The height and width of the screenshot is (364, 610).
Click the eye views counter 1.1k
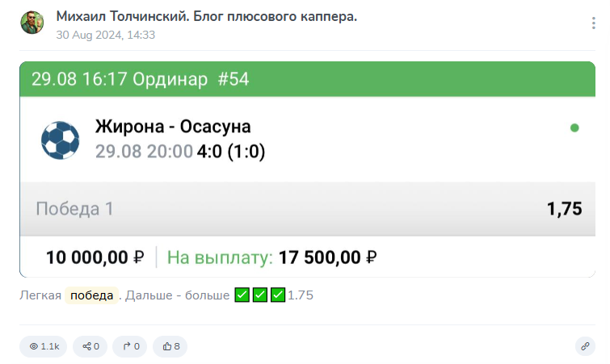tap(44, 346)
